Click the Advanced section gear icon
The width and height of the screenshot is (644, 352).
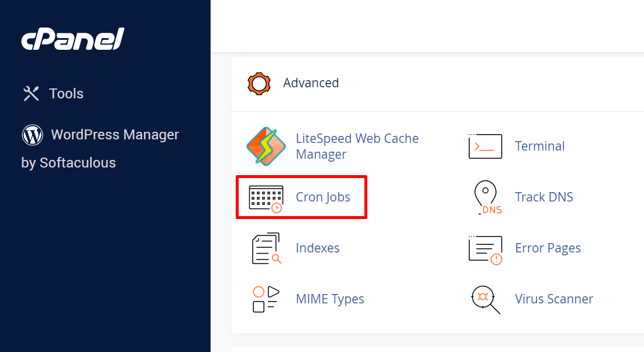pyautogui.click(x=259, y=84)
